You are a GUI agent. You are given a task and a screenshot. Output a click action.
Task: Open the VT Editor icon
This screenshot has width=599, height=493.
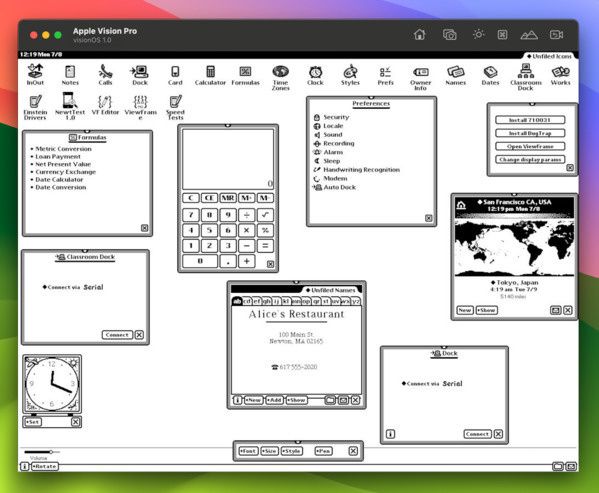[x=105, y=105]
